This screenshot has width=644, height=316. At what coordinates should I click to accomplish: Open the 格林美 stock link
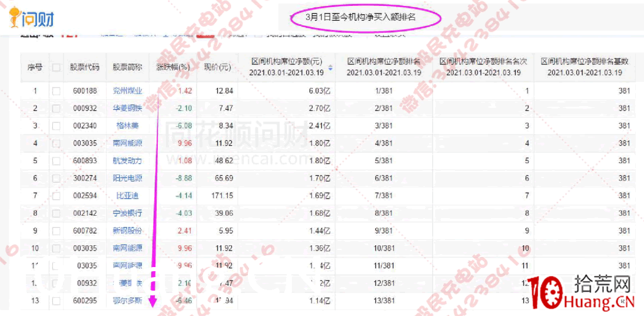pos(127,126)
